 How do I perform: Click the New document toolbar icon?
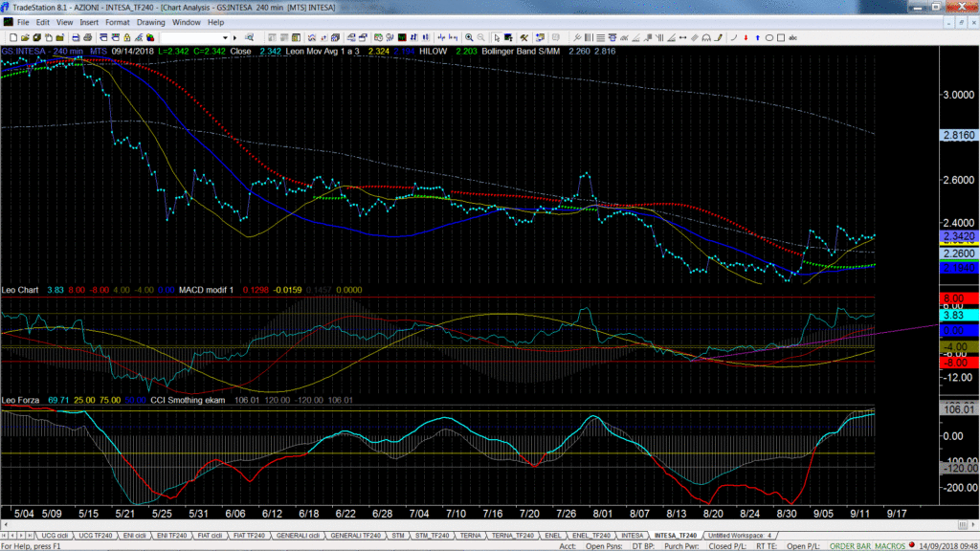point(13,38)
